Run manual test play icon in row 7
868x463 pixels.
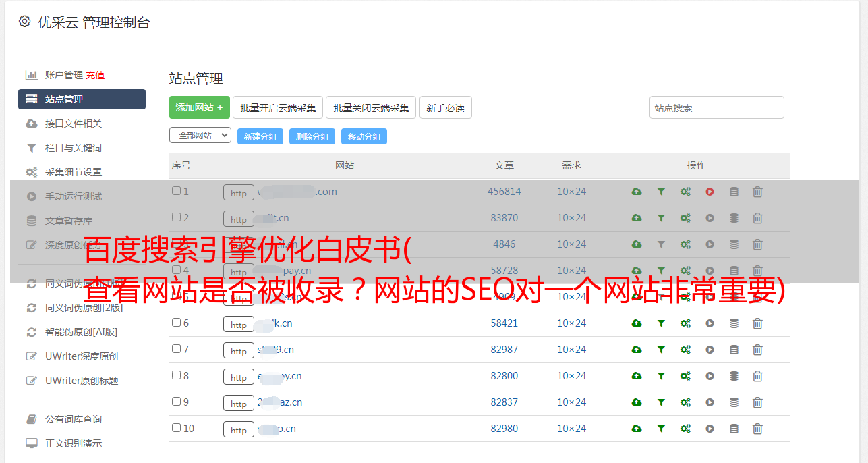(710, 350)
